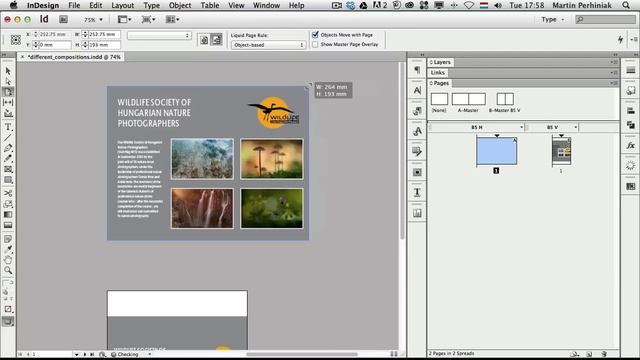Select the B5 H page 1 thumbnail
640x360 pixels.
pos(496,151)
